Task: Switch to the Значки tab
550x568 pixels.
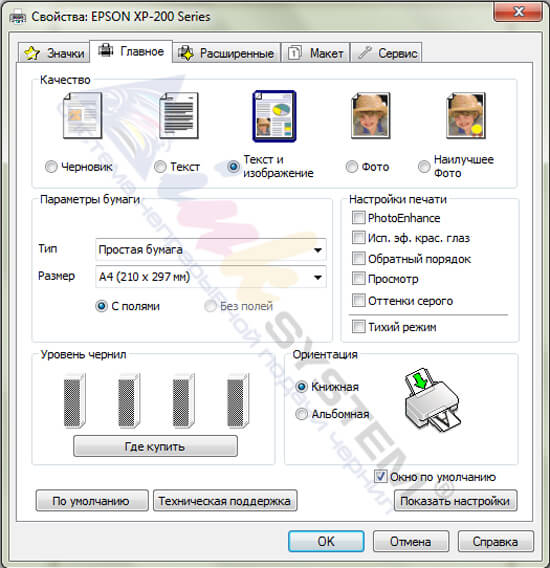Action: [54, 53]
